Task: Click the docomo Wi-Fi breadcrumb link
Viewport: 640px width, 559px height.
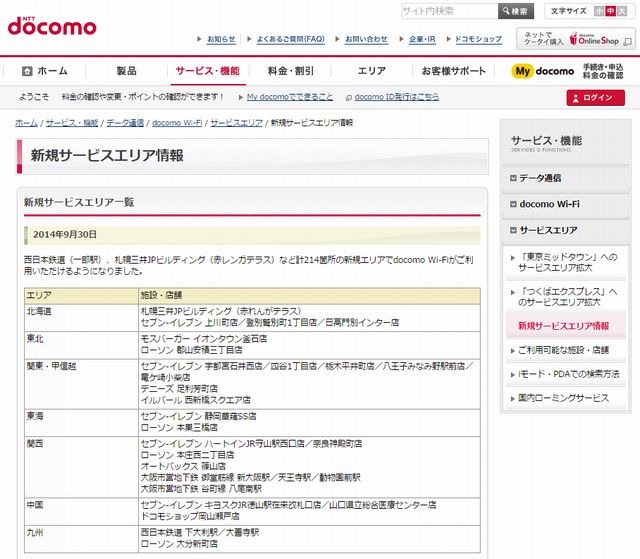Action: tap(177, 123)
